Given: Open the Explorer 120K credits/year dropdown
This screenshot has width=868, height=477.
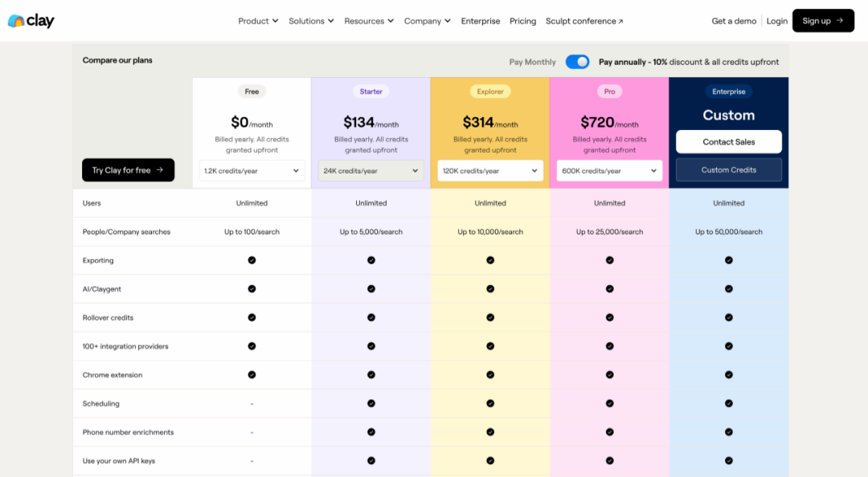Looking at the screenshot, I should coord(490,170).
